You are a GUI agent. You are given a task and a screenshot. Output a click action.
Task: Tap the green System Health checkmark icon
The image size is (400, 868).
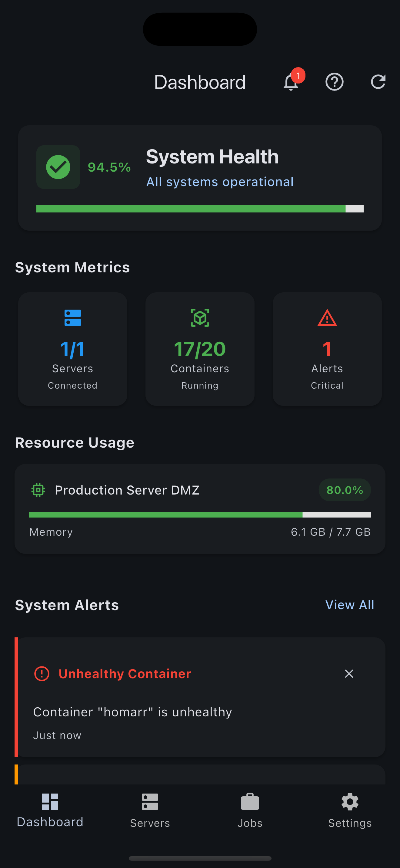pyautogui.click(x=58, y=167)
